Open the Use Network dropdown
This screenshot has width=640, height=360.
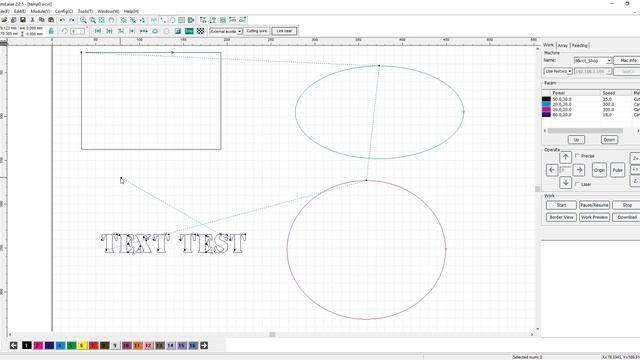click(x=558, y=71)
